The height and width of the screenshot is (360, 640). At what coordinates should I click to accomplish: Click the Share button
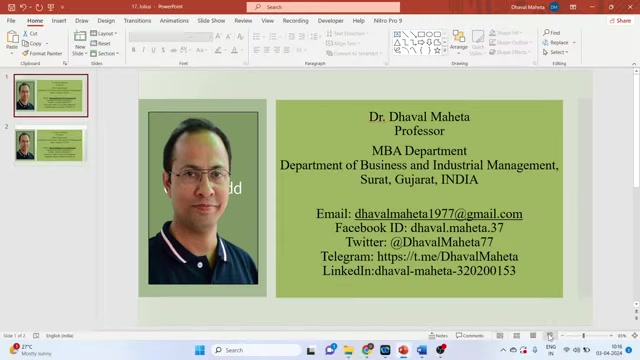point(620,20)
